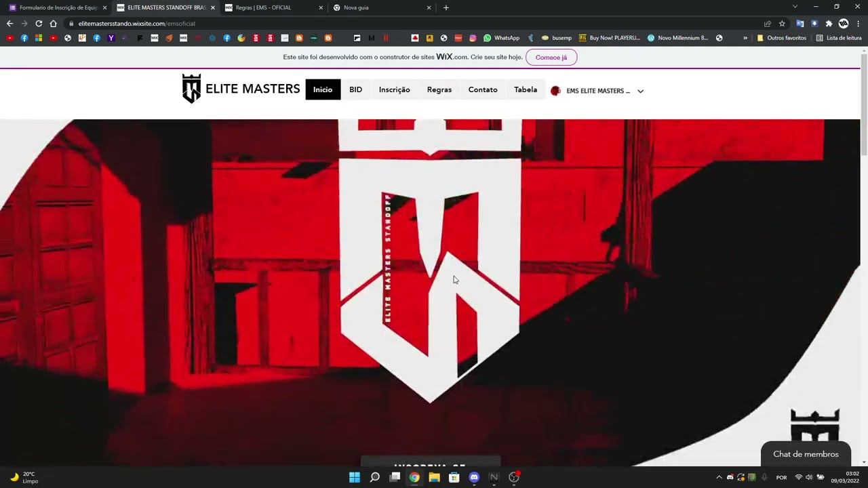Open Task View on the taskbar
Image resolution: width=868 pixels, height=488 pixels.
click(395, 477)
